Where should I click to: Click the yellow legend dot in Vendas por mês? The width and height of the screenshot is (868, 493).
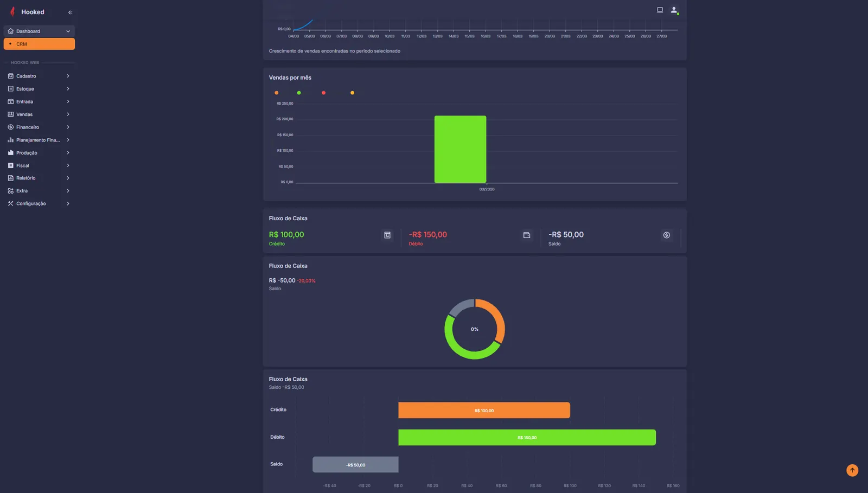(x=353, y=93)
